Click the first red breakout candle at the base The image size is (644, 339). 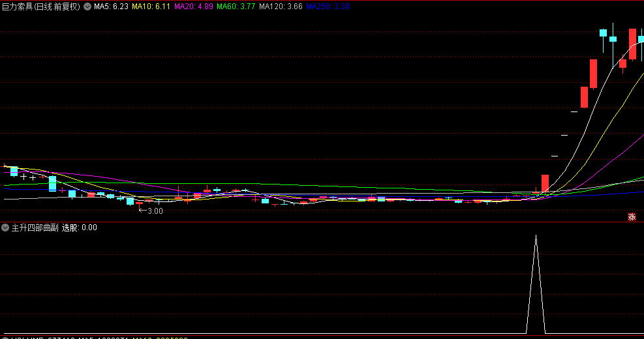coord(545,183)
